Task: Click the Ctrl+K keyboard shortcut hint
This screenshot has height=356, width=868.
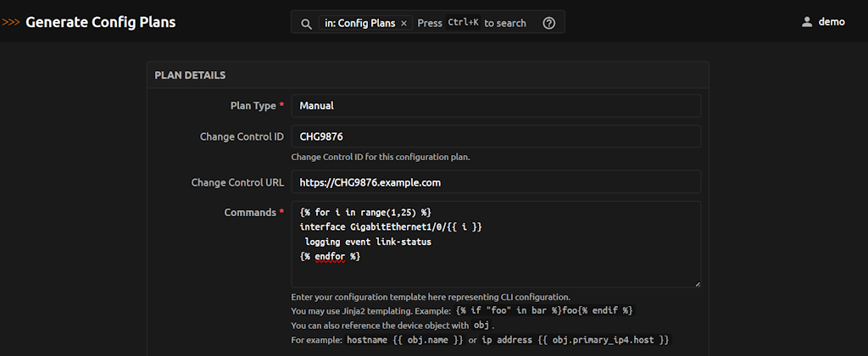Action: coord(463,23)
